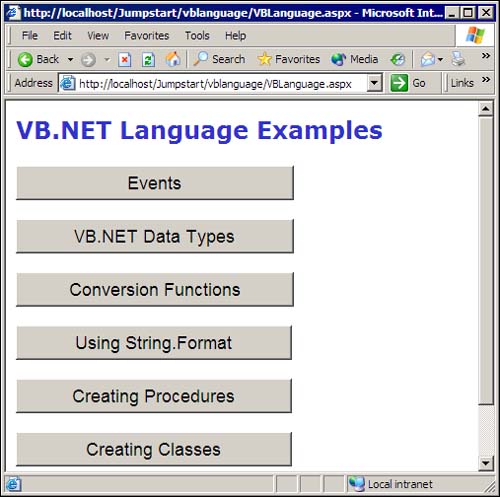500x497 pixels.
Task: Click the page icon in status bar
Action: pos(13,484)
